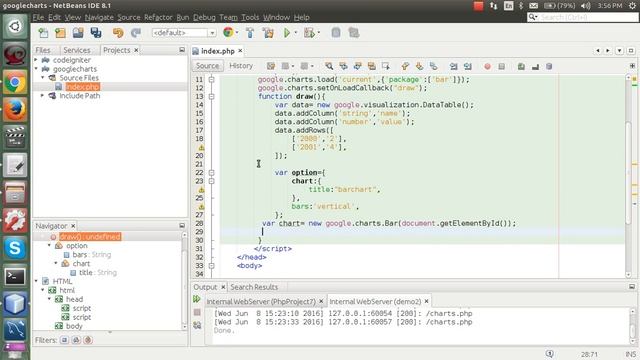
Task: Expand the Include Path tree node
Action: [42, 96]
